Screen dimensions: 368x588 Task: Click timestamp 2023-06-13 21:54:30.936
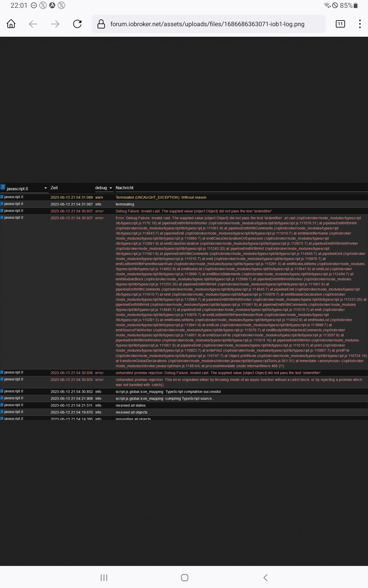tap(72, 373)
